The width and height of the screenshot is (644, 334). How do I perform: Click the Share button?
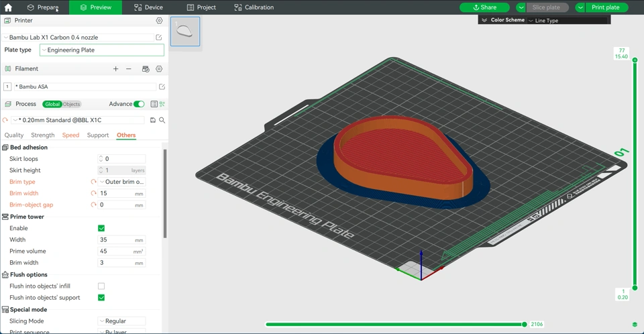pos(484,7)
